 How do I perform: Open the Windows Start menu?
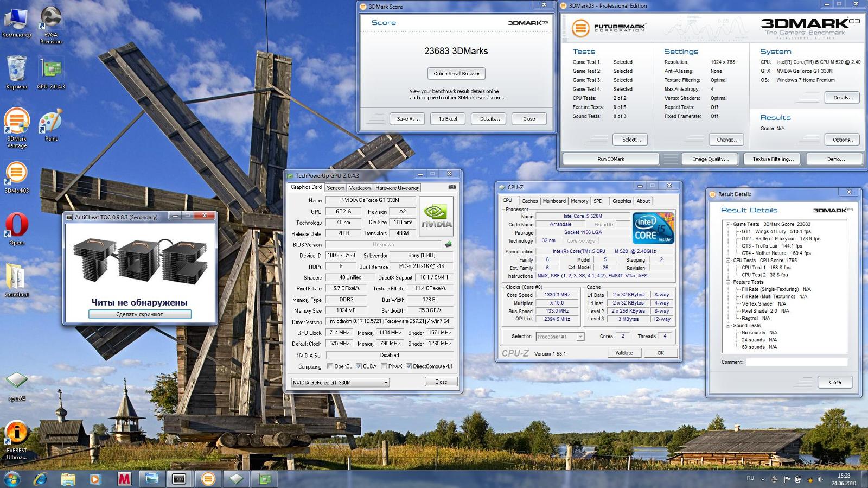[x=12, y=479]
